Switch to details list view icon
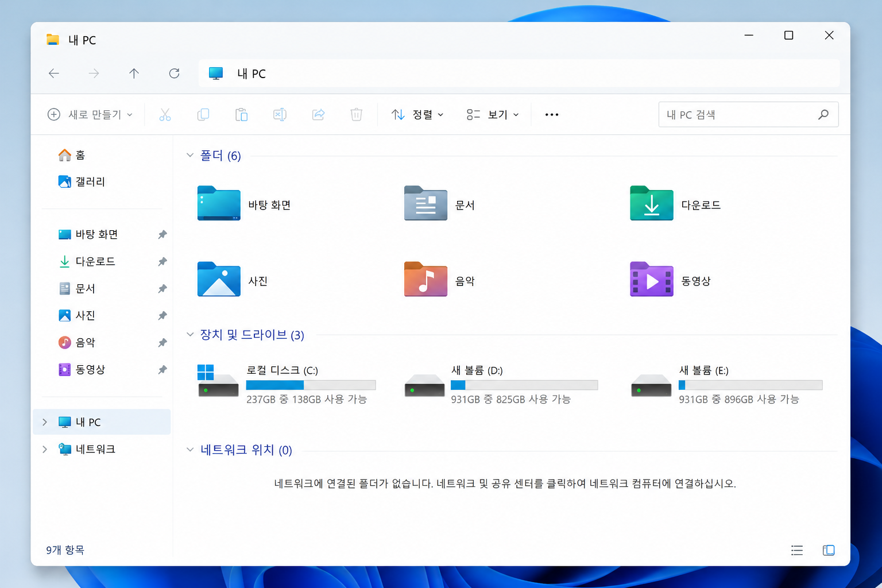Image resolution: width=882 pixels, height=588 pixels. click(797, 550)
